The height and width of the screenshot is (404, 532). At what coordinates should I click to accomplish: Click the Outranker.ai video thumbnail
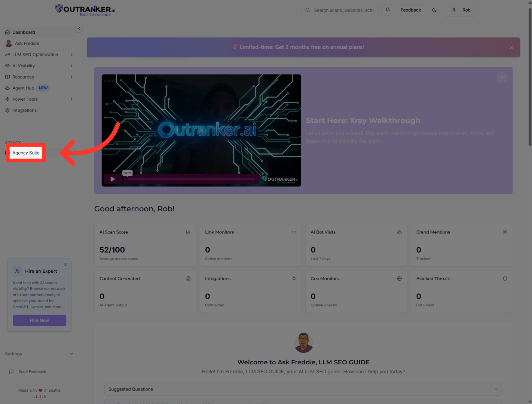point(201,131)
